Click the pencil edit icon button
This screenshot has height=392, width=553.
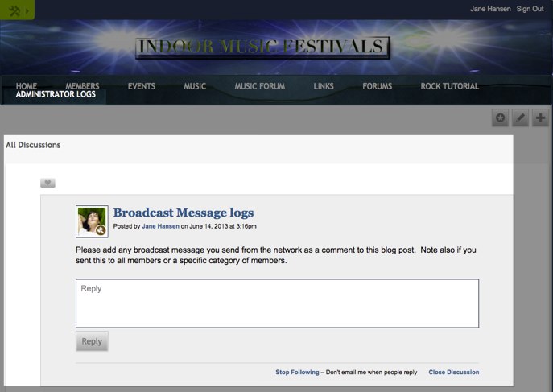(x=520, y=118)
